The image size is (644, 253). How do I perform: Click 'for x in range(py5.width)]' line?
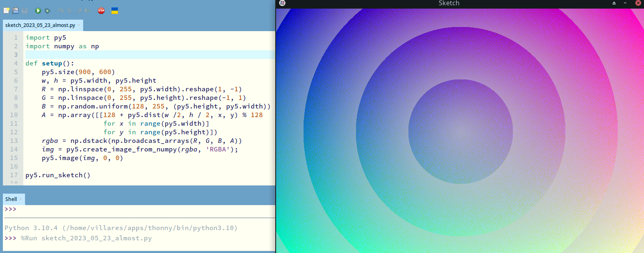pos(156,124)
